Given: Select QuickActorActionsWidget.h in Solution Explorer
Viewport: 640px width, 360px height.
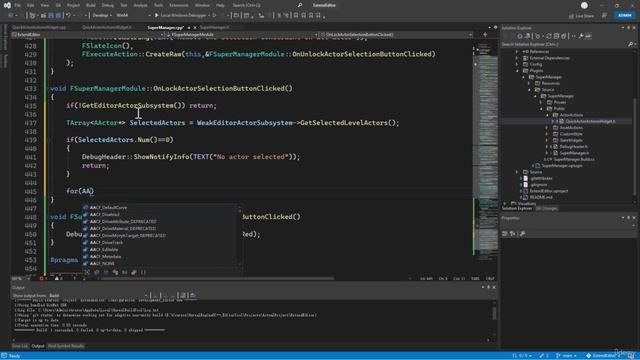Looking at the screenshot, I should pos(590,121).
